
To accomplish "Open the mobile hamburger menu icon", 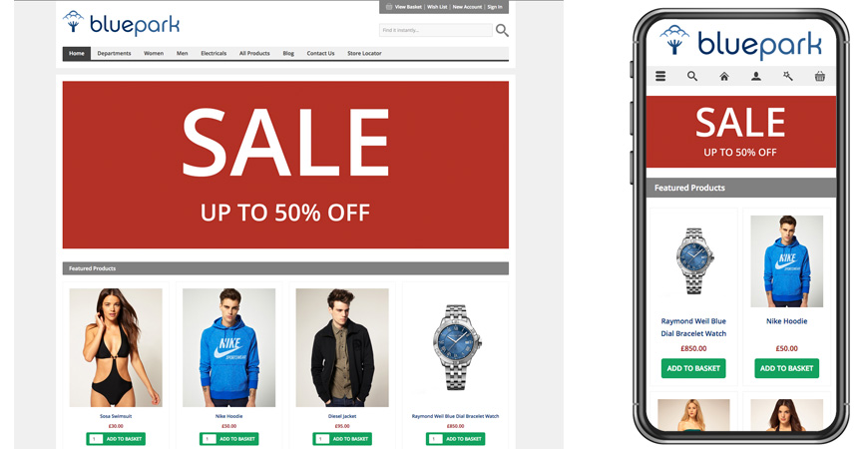I will tap(660, 77).
